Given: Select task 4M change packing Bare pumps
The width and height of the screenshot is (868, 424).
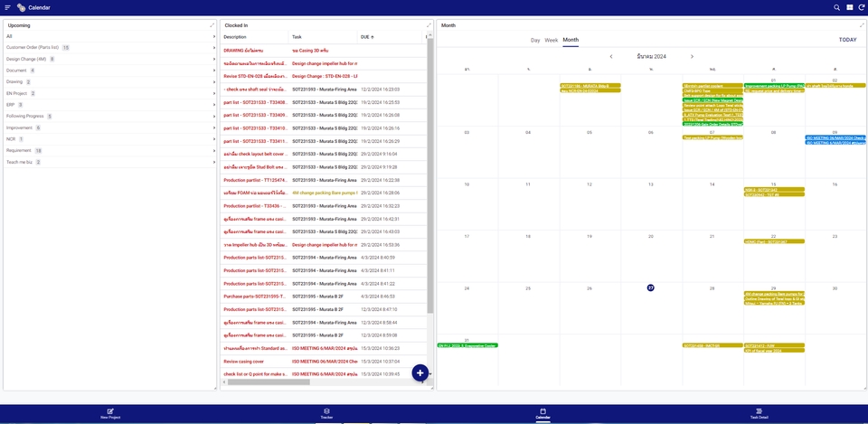Looking at the screenshot, I should coord(325,193).
